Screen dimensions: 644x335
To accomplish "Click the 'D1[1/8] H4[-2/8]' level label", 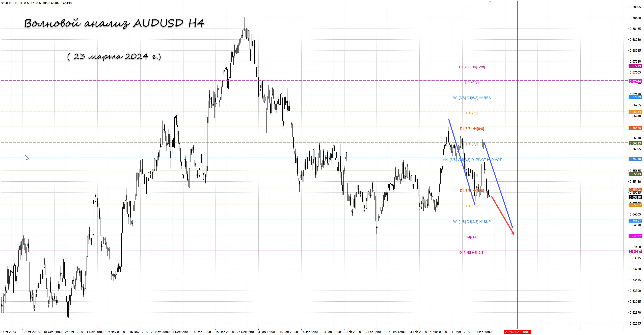I will point(472,253).
